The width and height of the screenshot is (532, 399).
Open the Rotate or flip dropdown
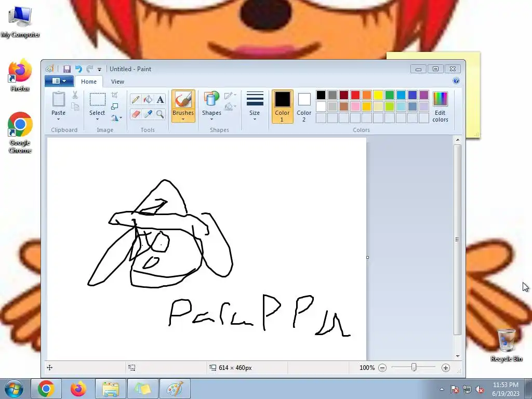pyautogui.click(x=116, y=118)
